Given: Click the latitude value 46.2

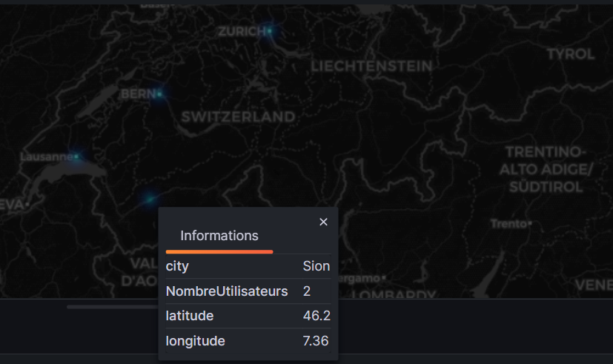Looking at the screenshot, I should pyautogui.click(x=317, y=316).
